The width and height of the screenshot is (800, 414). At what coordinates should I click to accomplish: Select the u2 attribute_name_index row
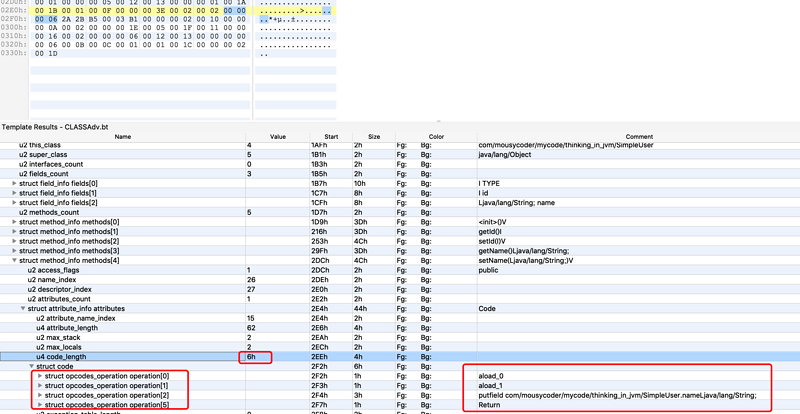click(x=400, y=318)
